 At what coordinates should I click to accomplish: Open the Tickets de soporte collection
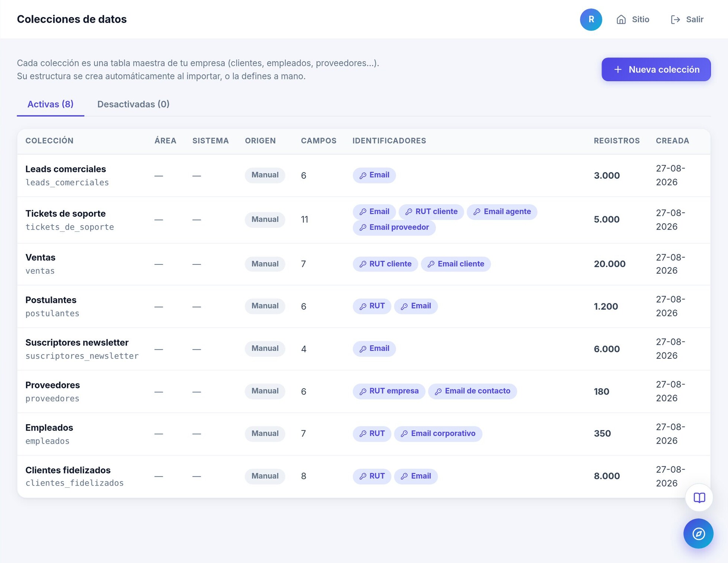[x=65, y=214]
